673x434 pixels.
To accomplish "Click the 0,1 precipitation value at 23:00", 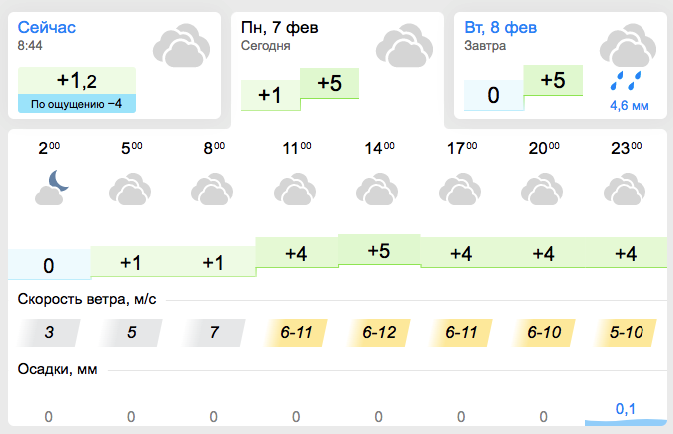I will (x=626, y=409).
